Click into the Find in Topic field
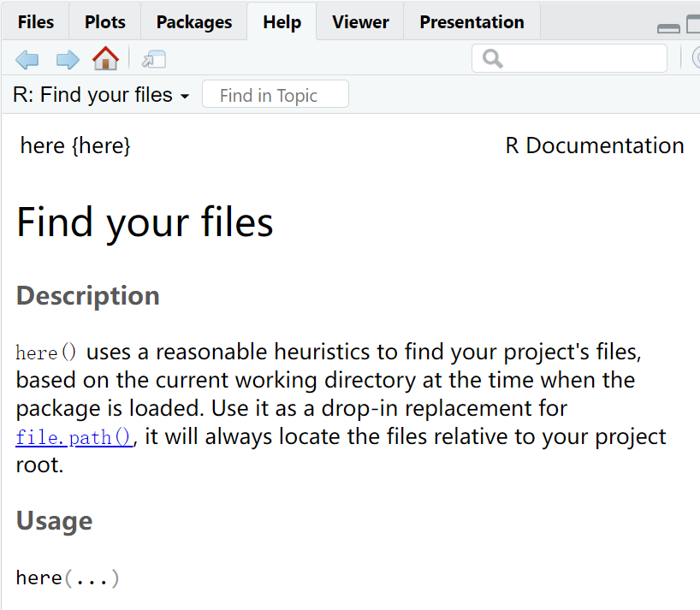Image resolution: width=700 pixels, height=610 pixels. (x=275, y=95)
